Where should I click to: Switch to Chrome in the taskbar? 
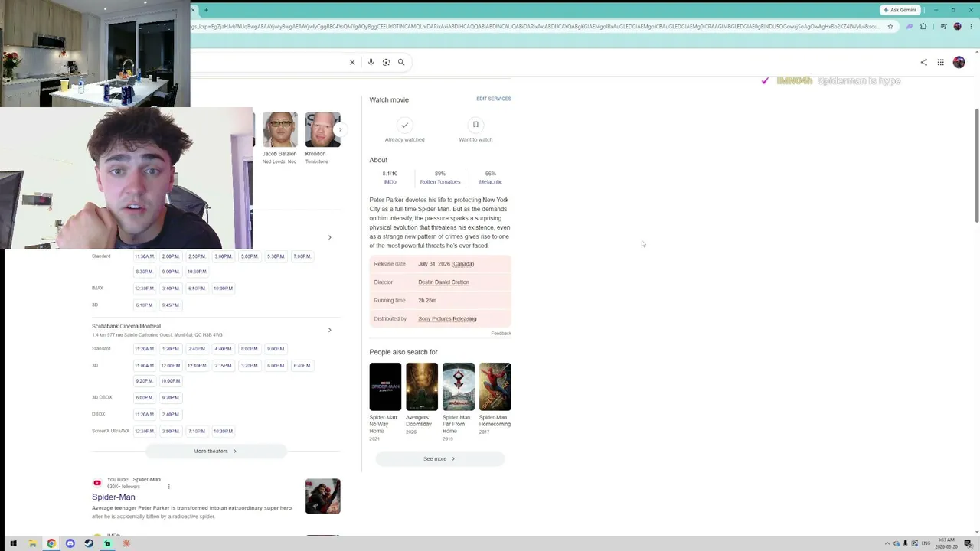pos(51,543)
